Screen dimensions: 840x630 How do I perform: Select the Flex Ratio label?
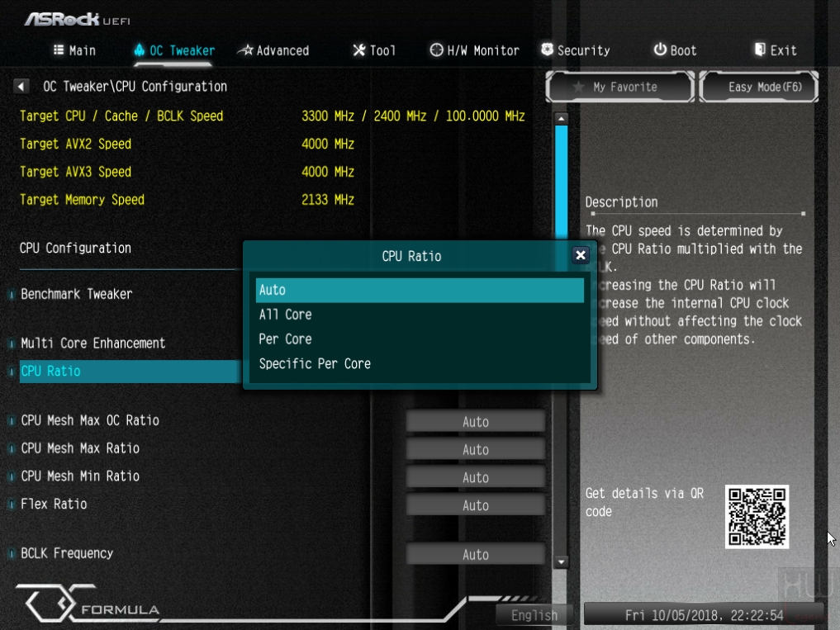click(54, 504)
